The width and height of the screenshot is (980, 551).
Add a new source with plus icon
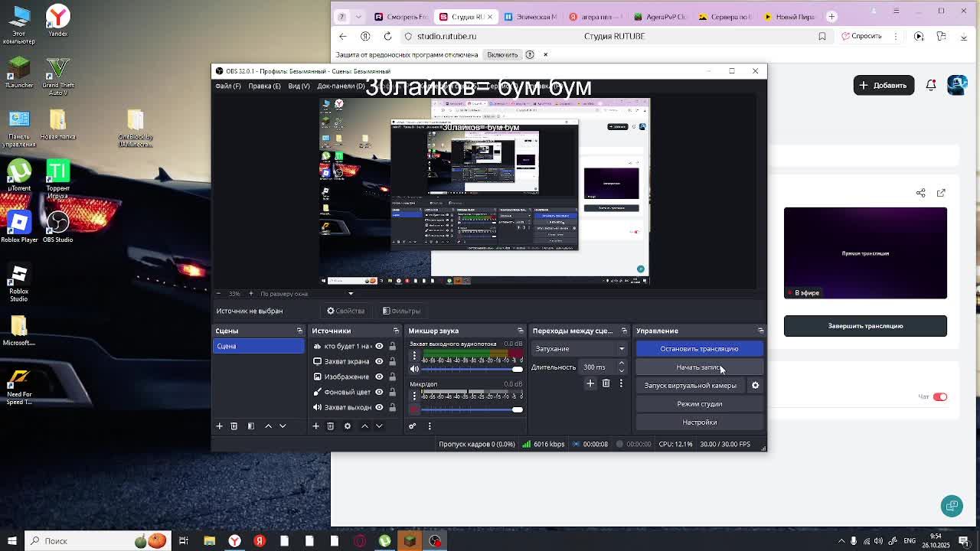pos(315,426)
